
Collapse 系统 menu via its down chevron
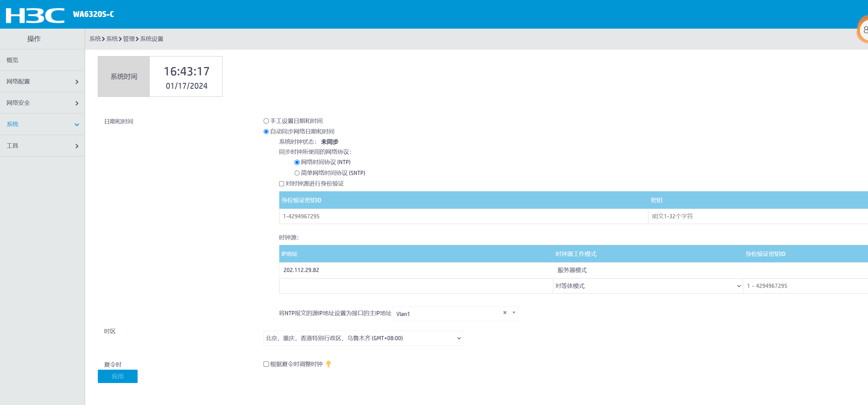(x=77, y=125)
